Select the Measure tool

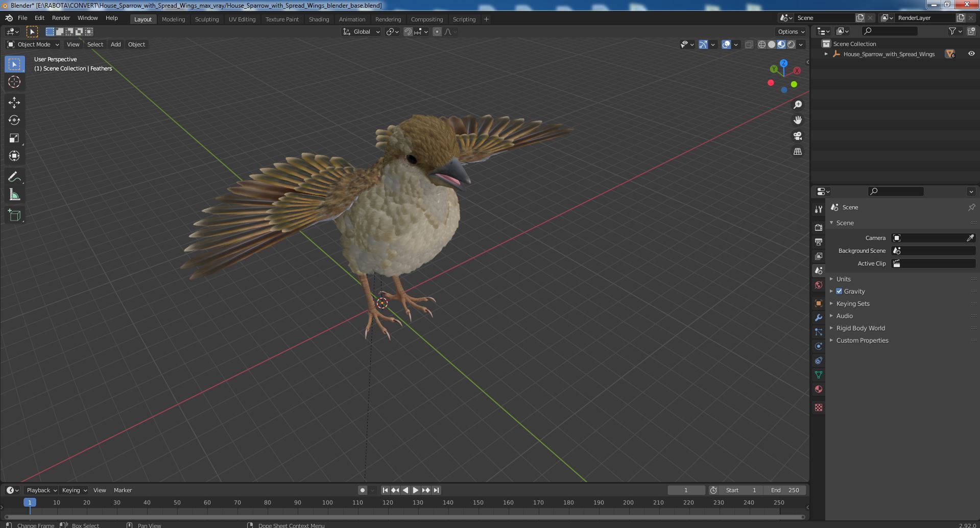(x=14, y=195)
